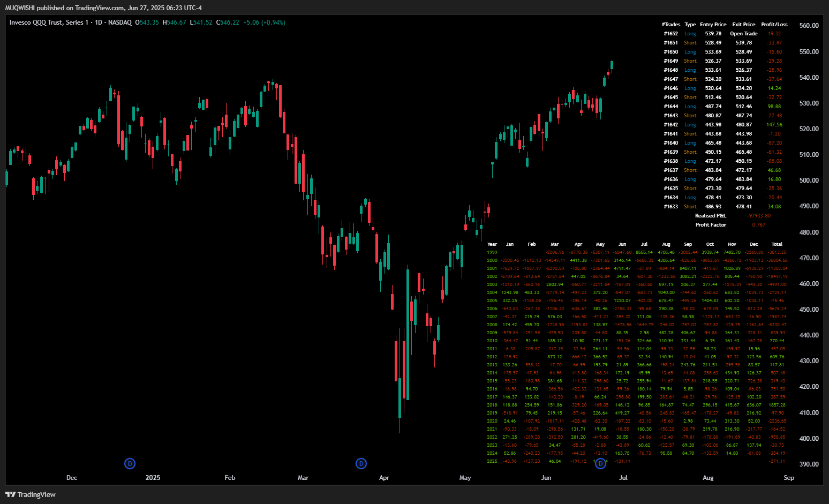
Task: Click the 147.56 profit of trade #1642
Action: pos(774,125)
